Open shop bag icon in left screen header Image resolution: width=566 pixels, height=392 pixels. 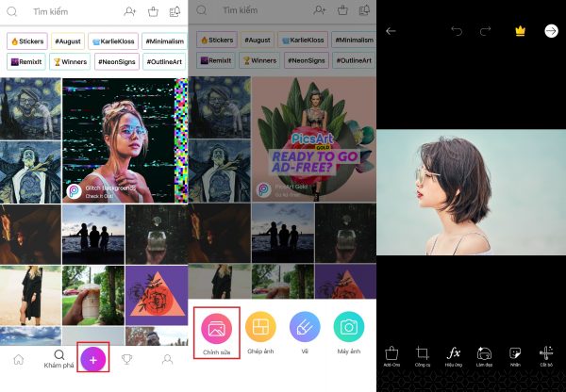153,11
